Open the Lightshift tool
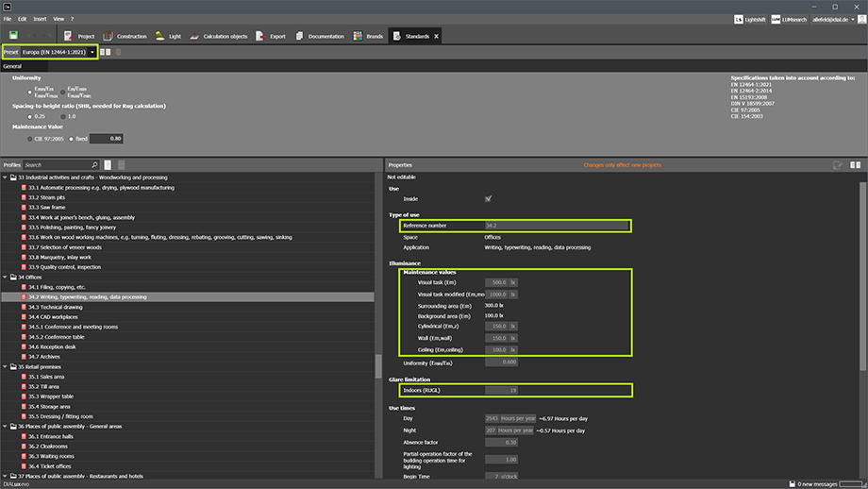The image size is (868, 489). pos(751,19)
